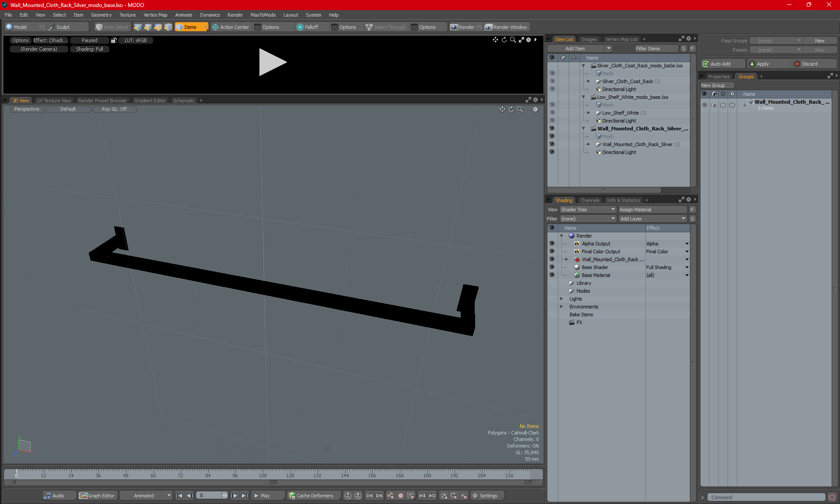This screenshot has width=840, height=504.
Task: Toggle visibility of Base Material layer
Action: tap(552, 275)
